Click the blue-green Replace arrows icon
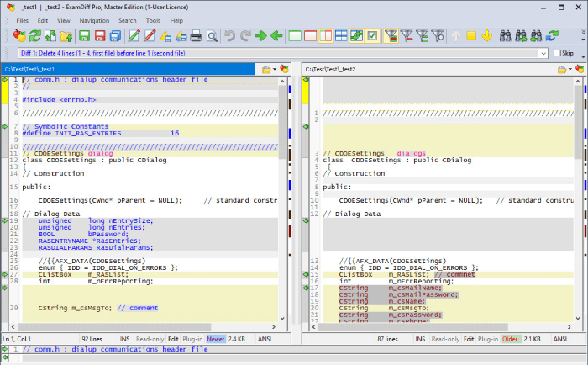588x365 pixels. click(552, 36)
